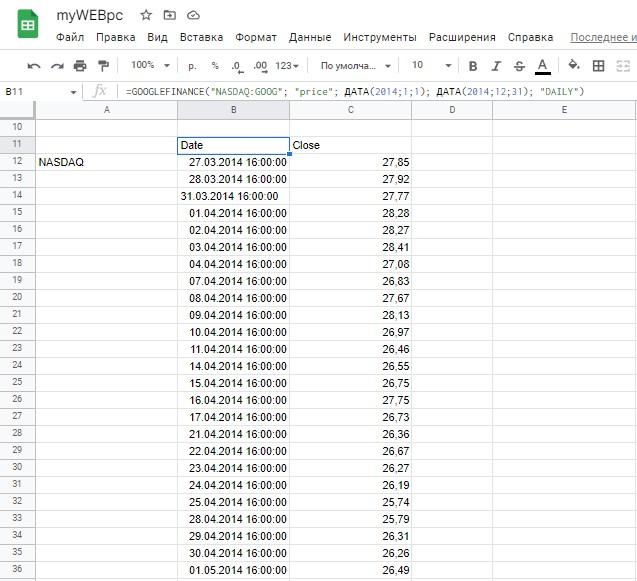Expand the name box B11 dropdown
The width and height of the screenshot is (637, 581).
[73, 92]
